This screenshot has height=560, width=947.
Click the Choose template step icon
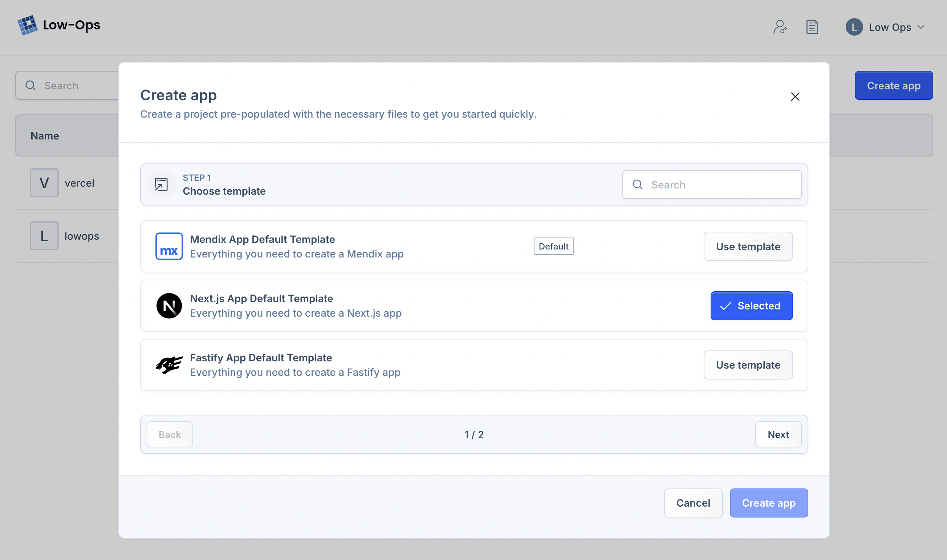[161, 184]
